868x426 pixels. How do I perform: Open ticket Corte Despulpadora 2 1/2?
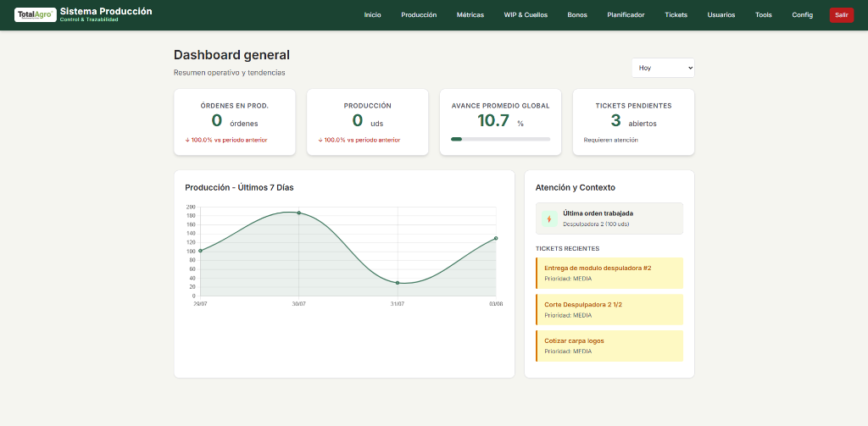(609, 309)
